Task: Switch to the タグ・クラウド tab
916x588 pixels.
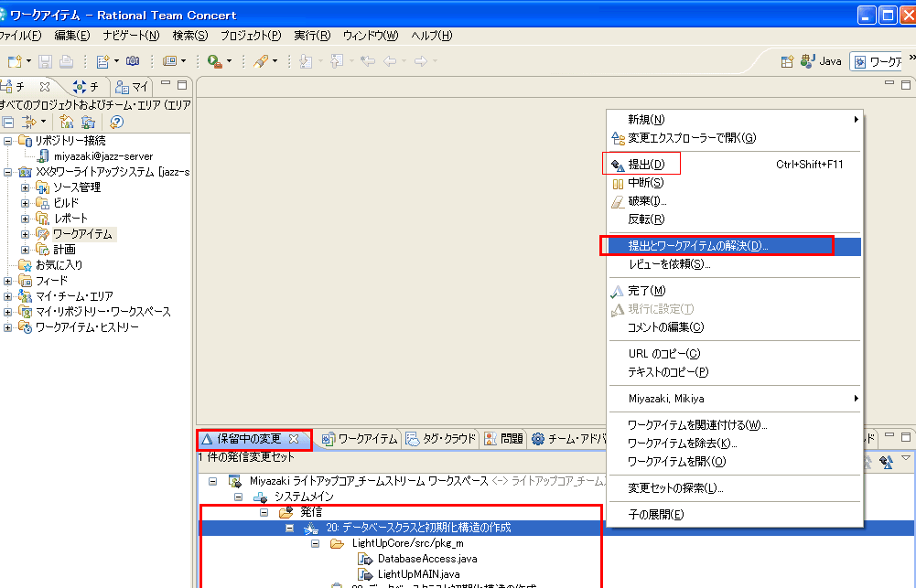Action: click(x=441, y=439)
